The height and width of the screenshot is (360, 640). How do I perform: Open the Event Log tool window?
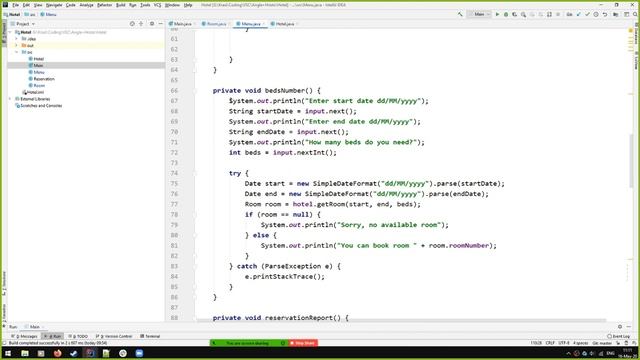tap(618, 336)
